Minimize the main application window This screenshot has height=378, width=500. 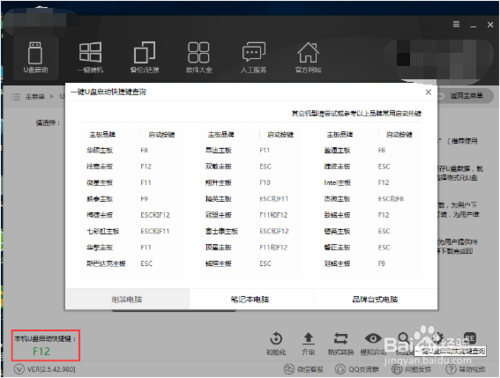tap(473, 25)
